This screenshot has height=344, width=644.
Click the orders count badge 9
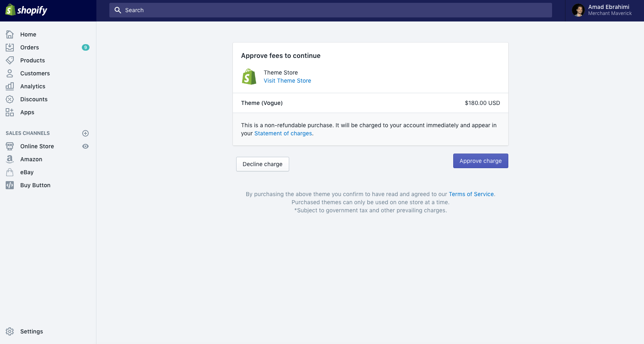click(85, 47)
